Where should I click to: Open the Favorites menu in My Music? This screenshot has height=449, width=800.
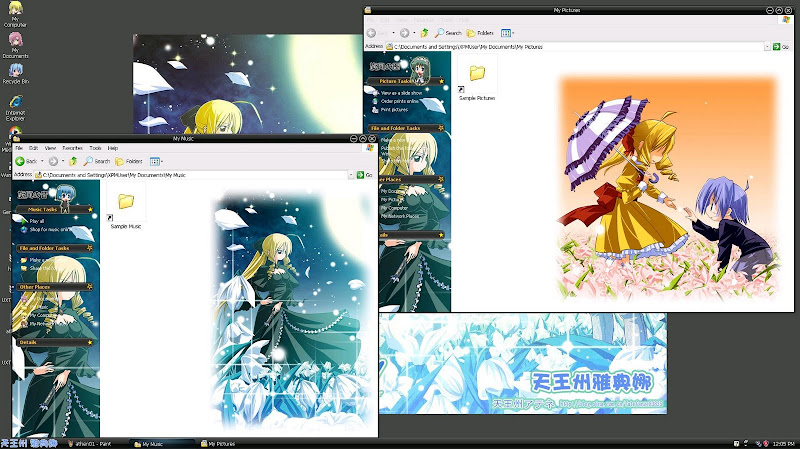point(72,148)
